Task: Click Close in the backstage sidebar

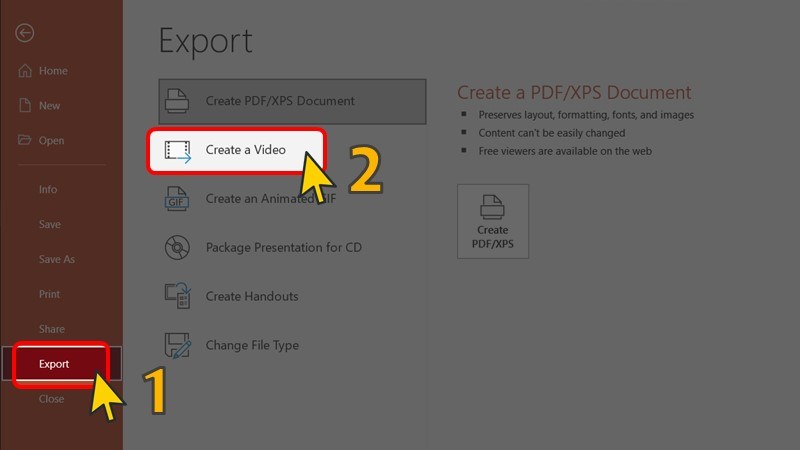Action: coord(51,399)
